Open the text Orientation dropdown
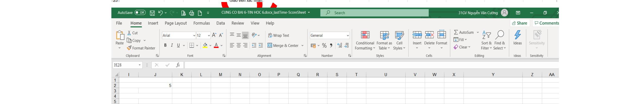Image resolution: width=644 pixels, height=104 pixels. coord(256,35)
